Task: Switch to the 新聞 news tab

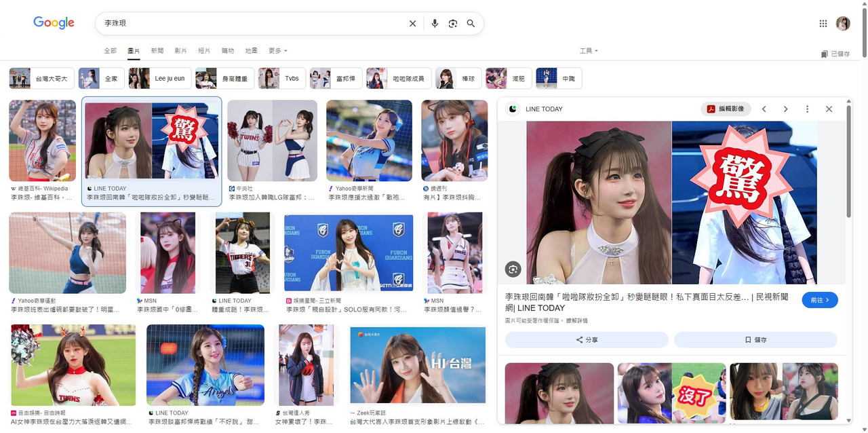Action: pyautogui.click(x=157, y=51)
